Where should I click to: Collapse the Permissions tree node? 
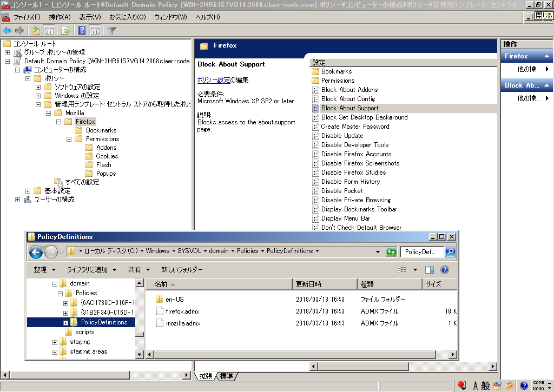point(69,139)
